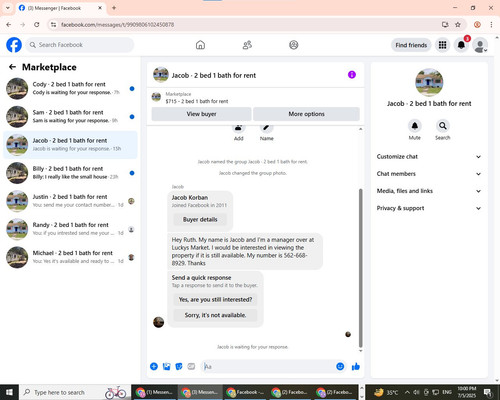Click the chat scroll down arrow

click(360, 351)
